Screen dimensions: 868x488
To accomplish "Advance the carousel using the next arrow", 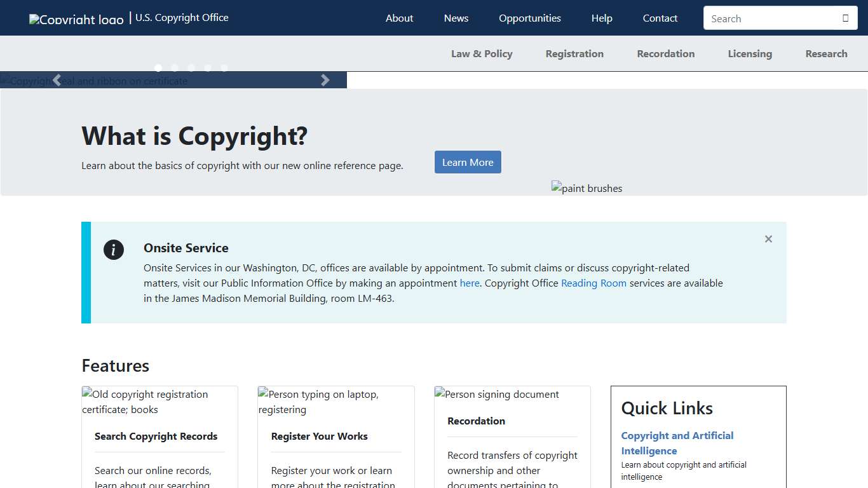I will [325, 80].
